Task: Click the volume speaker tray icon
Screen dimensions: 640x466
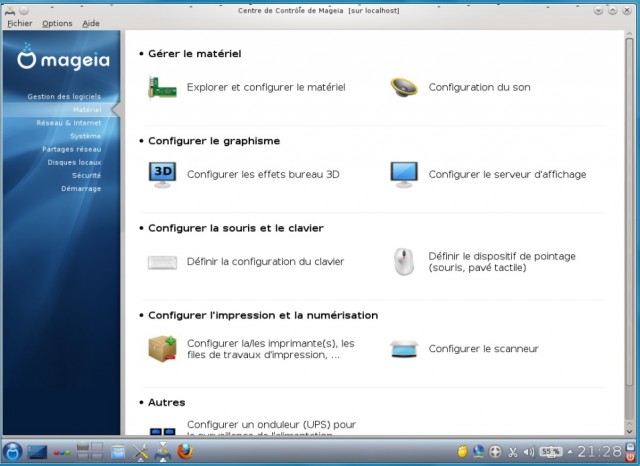Action: pyautogui.click(x=529, y=452)
